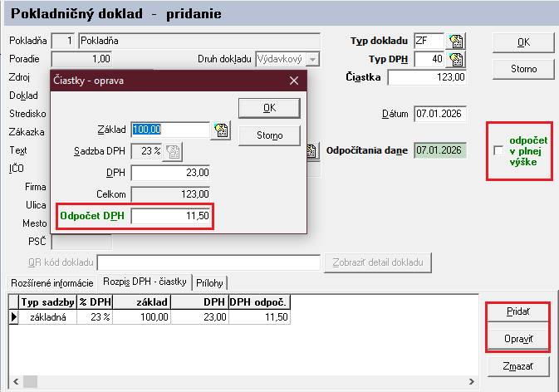
Task: Expand the Druh dokladu dropdown
Action: (x=312, y=59)
